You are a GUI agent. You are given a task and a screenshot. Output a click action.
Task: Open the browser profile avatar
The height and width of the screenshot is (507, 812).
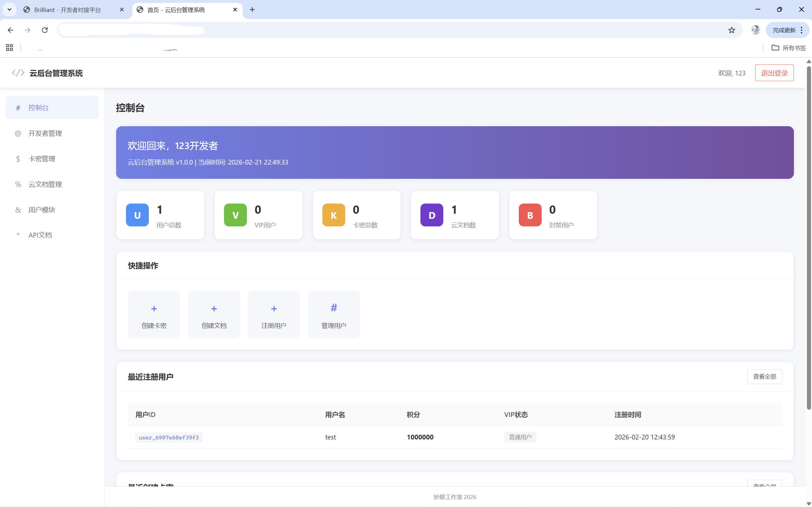(756, 30)
